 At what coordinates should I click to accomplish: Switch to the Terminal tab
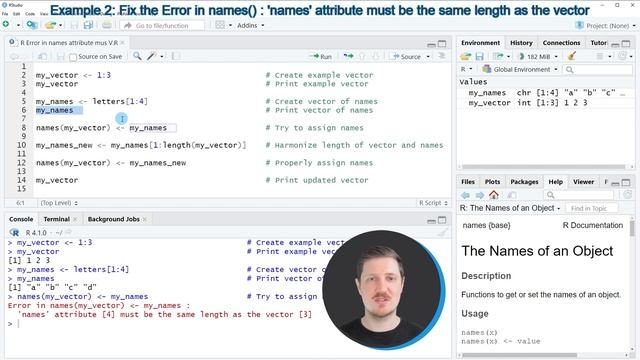pos(57,219)
